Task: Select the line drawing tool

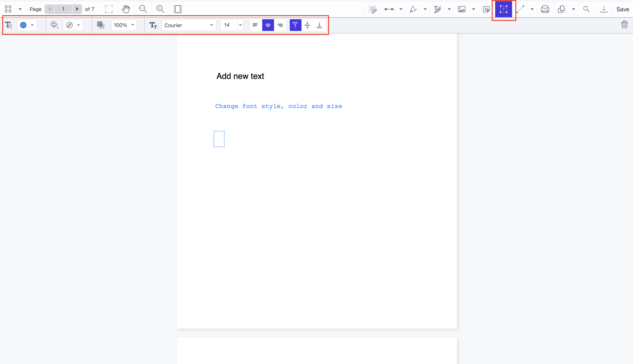Action: [x=520, y=9]
